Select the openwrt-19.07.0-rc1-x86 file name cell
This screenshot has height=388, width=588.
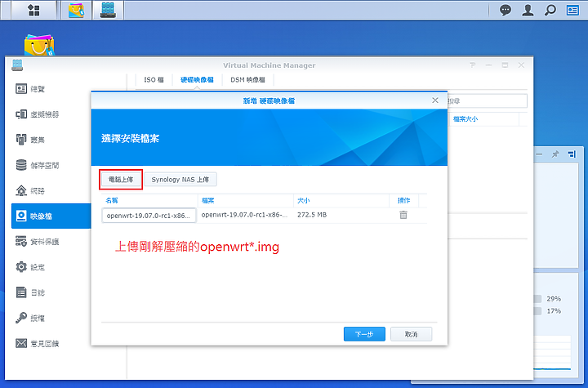(244, 215)
